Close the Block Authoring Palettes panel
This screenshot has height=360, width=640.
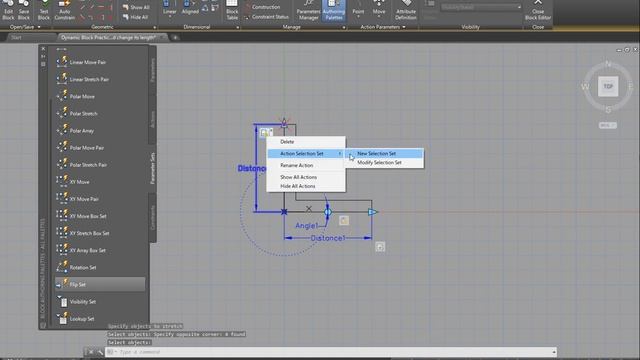[x=43, y=49]
